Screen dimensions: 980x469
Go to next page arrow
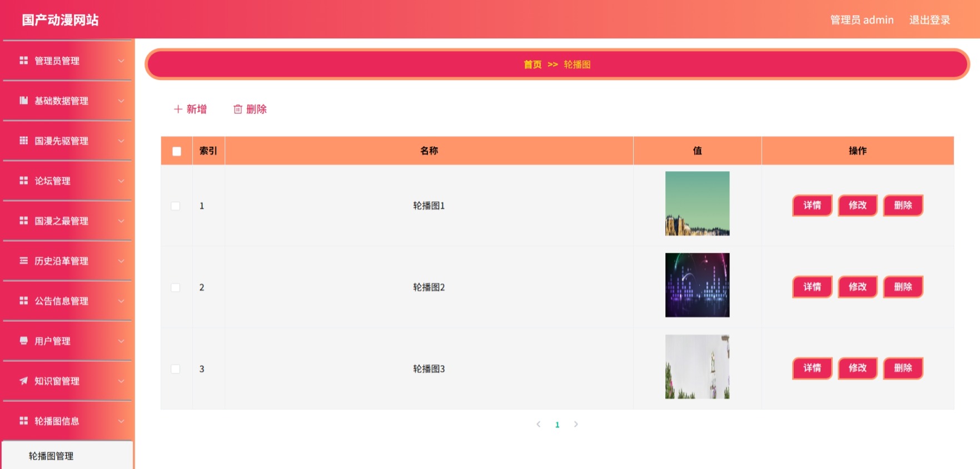pyautogui.click(x=576, y=424)
